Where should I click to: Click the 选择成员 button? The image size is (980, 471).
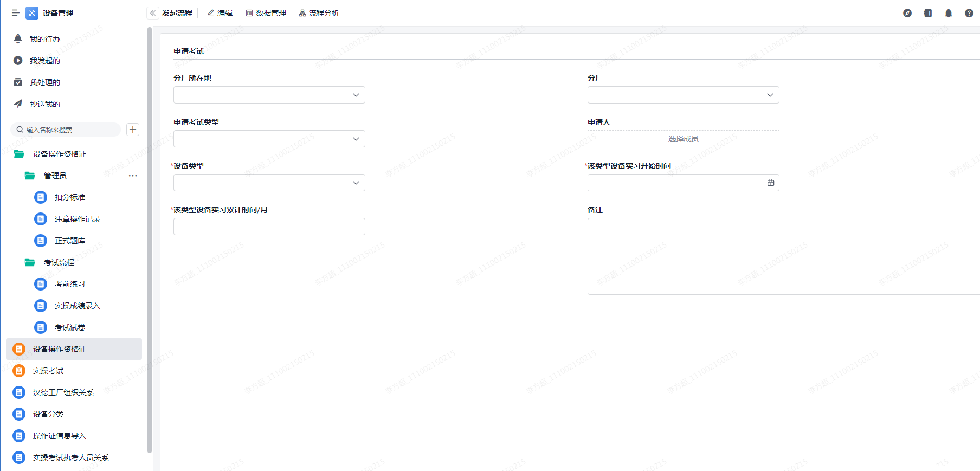683,139
